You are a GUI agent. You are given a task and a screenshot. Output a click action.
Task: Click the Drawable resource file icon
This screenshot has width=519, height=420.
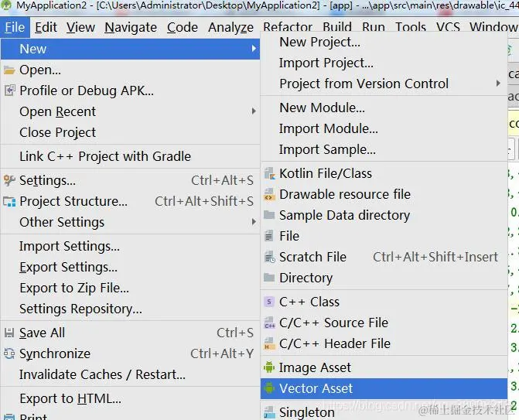269,194
